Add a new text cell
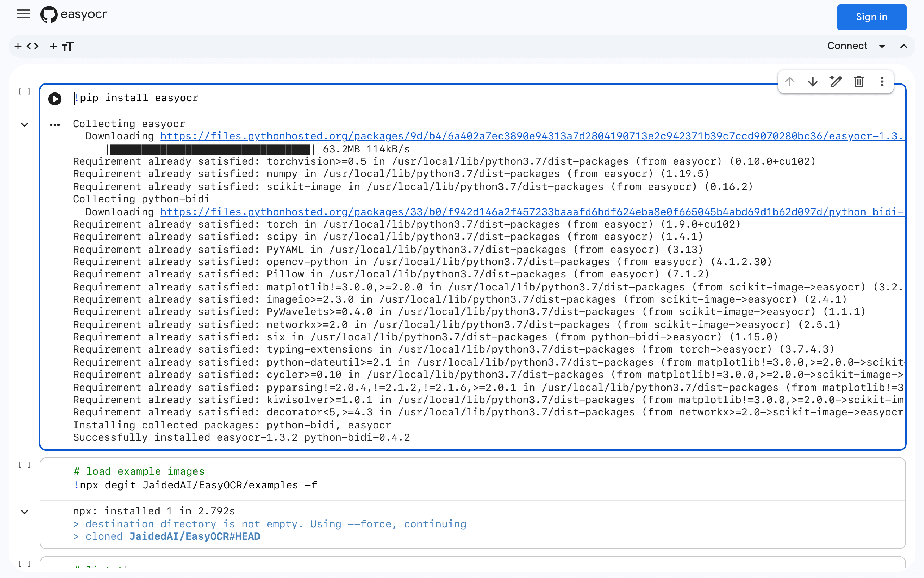924x578 pixels. (61, 46)
